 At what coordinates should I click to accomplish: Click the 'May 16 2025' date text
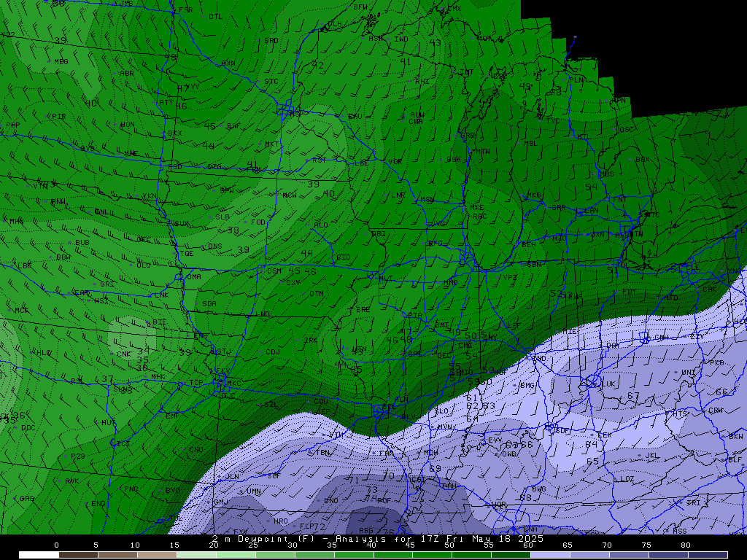point(508,539)
